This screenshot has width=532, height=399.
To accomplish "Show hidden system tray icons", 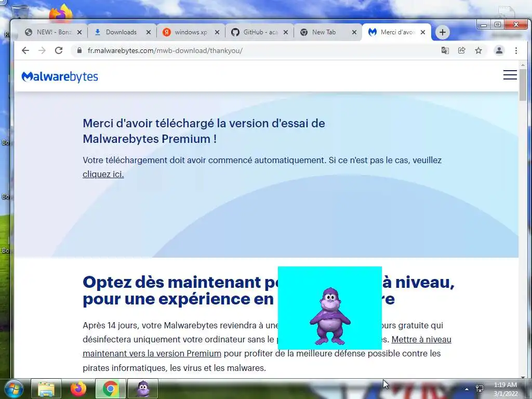I will click(x=467, y=389).
